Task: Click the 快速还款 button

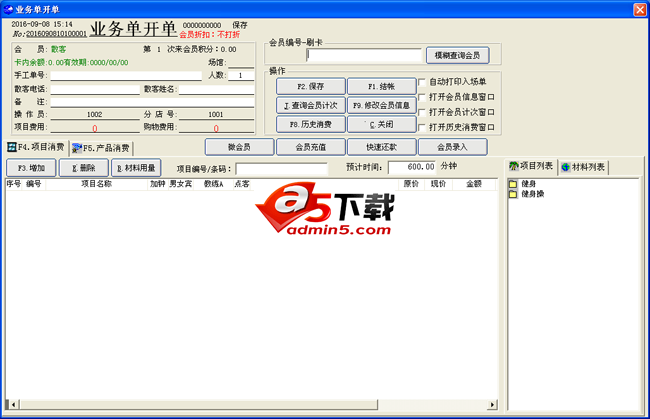Action: 382,147
